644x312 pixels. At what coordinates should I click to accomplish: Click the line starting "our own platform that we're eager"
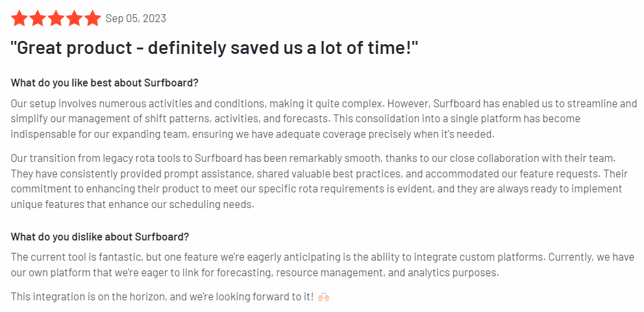coord(254,272)
